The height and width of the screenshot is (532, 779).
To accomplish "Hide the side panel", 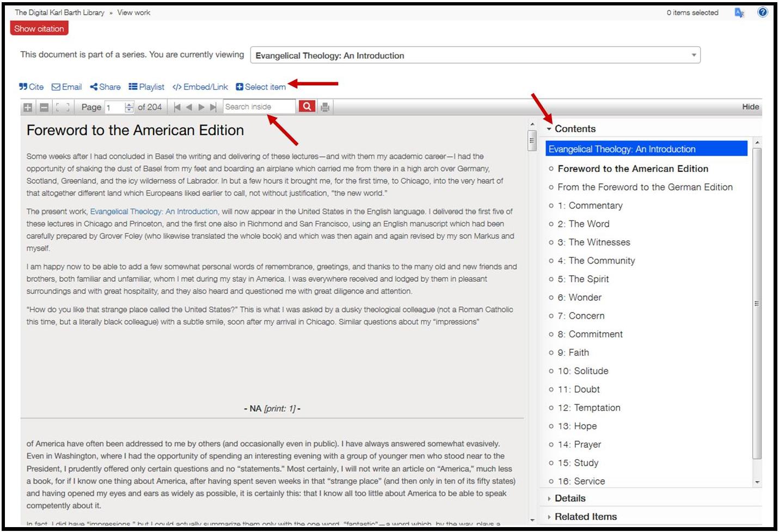I will 750,107.
